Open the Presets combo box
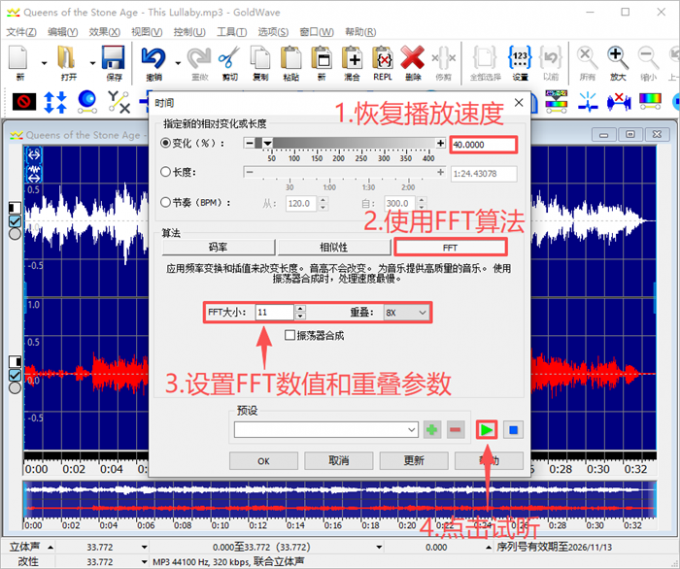This screenshot has width=680, height=569. tap(326, 430)
